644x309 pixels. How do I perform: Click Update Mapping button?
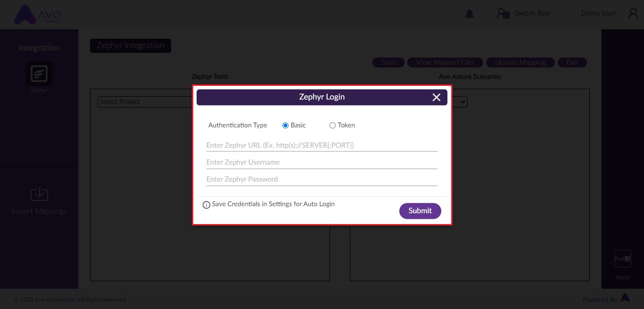520,62
